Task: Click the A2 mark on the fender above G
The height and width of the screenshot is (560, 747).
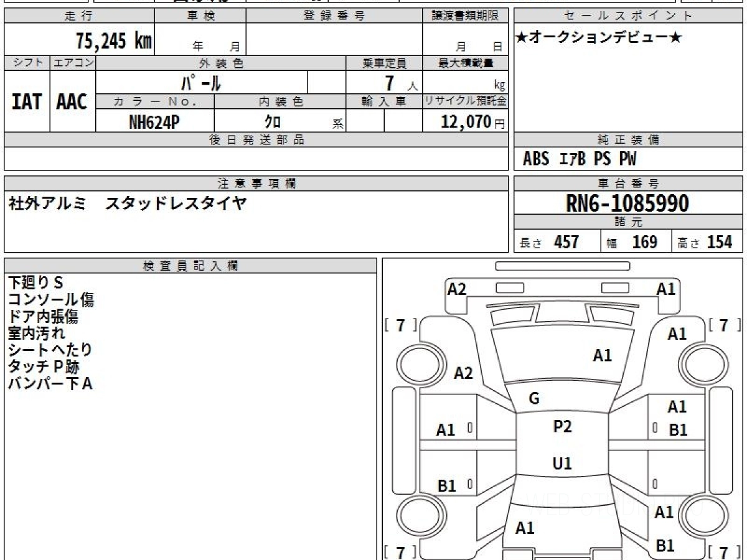Action: tap(463, 373)
